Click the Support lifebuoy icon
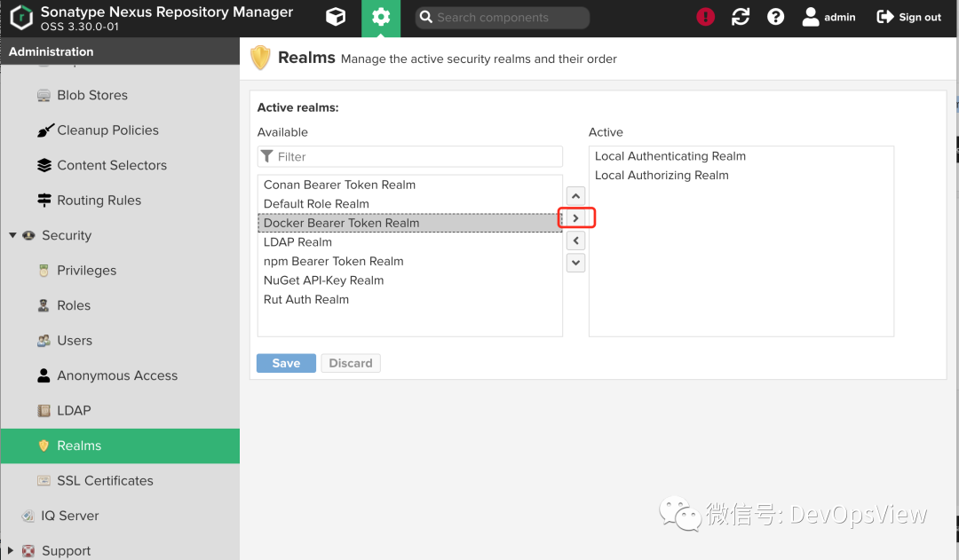The width and height of the screenshot is (959, 560). [x=28, y=551]
